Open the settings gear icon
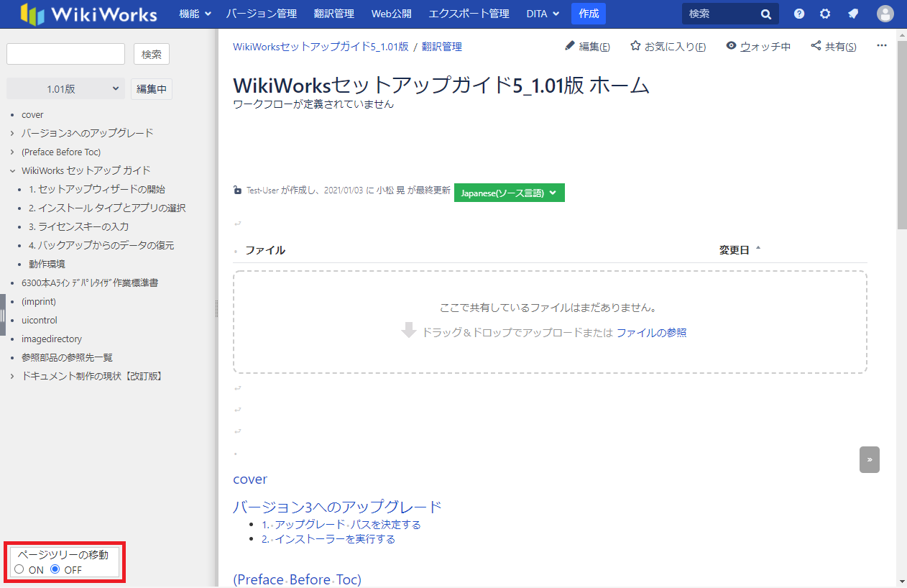The image size is (907, 588). 825,14
